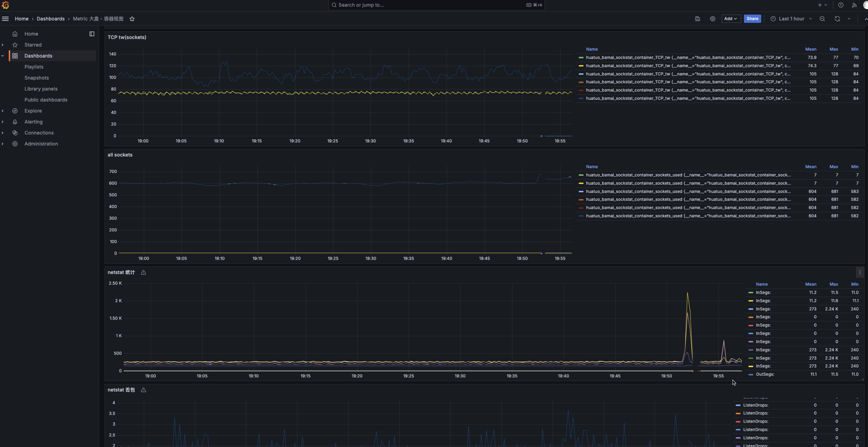
Task: Click the Connections icon in sidebar
Action: pos(15,133)
